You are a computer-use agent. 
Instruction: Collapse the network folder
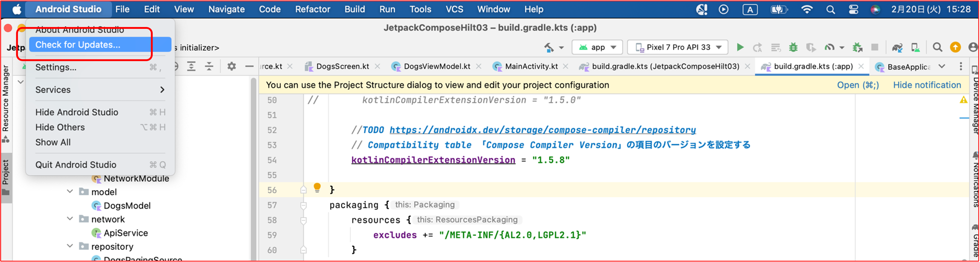coord(70,219)
